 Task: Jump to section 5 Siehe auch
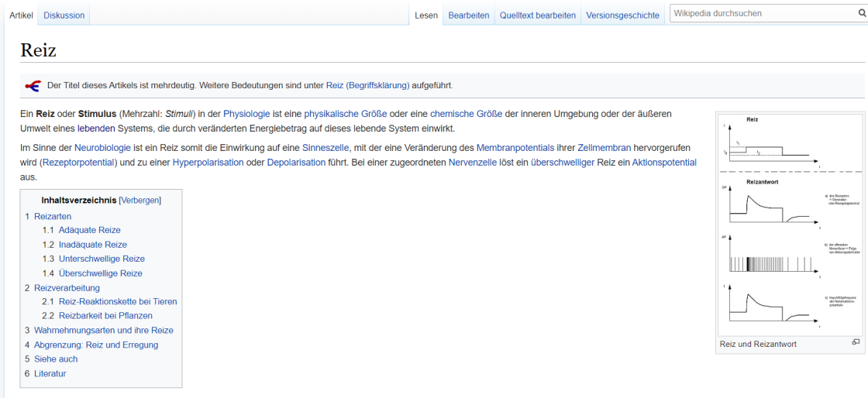click(55, 359)
